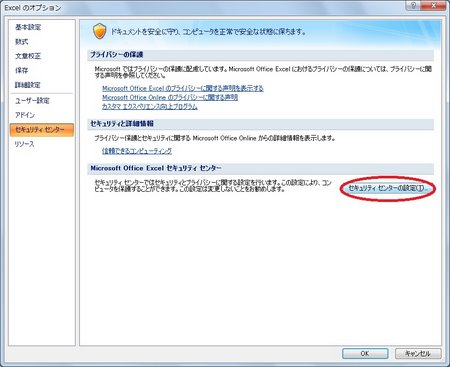Screen dimensions: 450x367
Task: Open the カスタマ エクスペリエンス向上プログラム link
Action: coord(150,107)
